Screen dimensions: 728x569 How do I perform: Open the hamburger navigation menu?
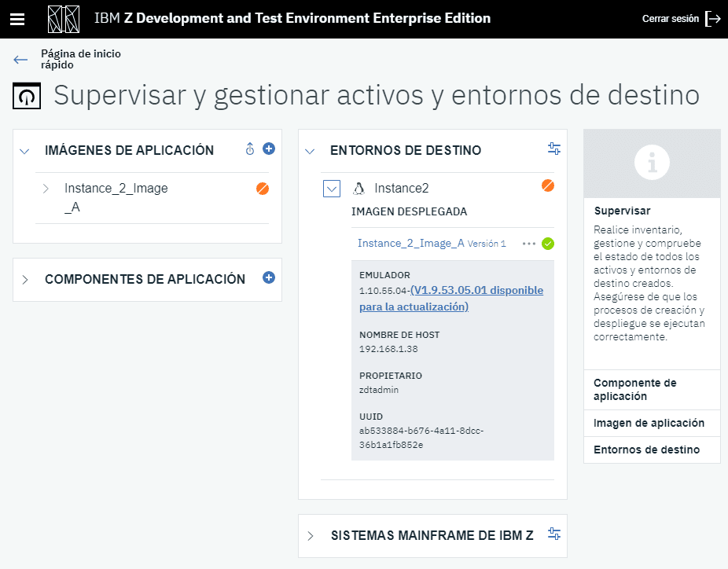tap(17, 19)
